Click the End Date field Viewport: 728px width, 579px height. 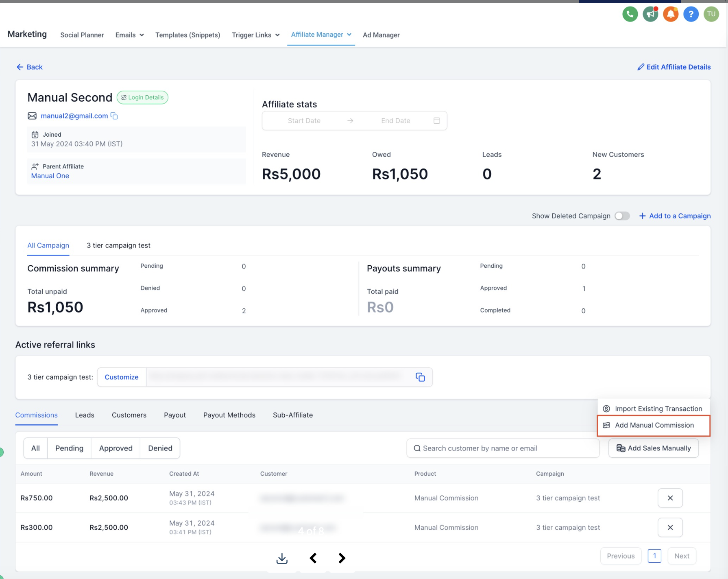(395, 120)
